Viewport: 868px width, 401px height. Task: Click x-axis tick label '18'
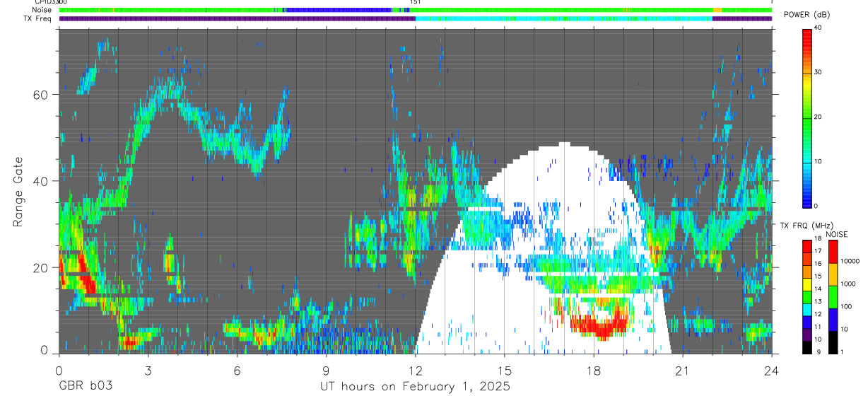pos(594,371)
